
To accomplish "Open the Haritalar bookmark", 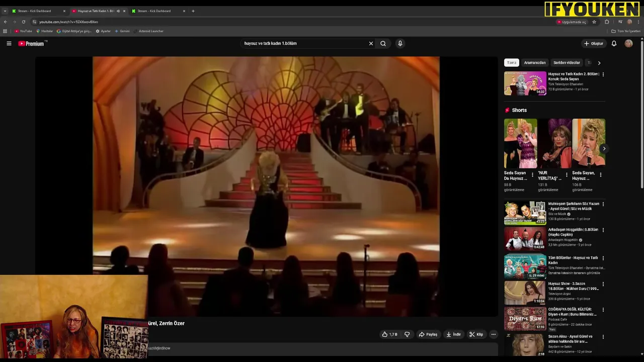I will tap(45, 31).
